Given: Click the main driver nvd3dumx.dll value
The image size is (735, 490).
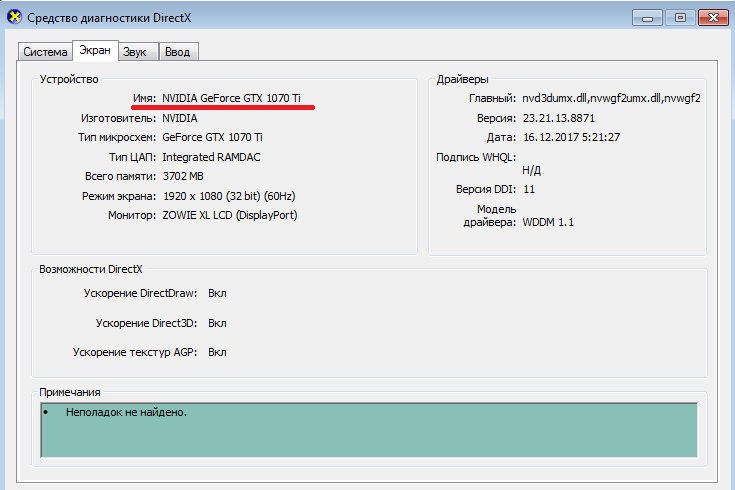Looking at the screenshot, I should tap(611, 98).
